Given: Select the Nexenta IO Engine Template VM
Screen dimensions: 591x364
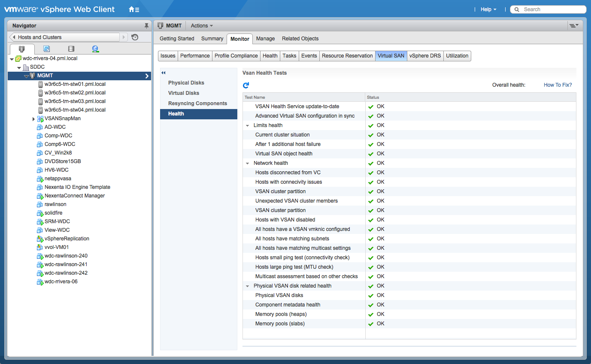Looking at the screenshot, I should click(77, 187).
